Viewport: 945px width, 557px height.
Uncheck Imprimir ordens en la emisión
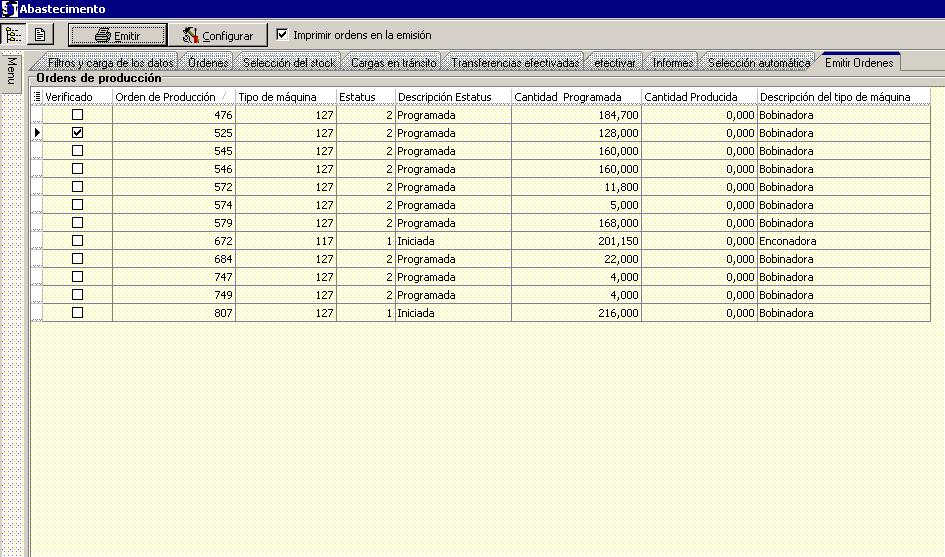point(282,35)
